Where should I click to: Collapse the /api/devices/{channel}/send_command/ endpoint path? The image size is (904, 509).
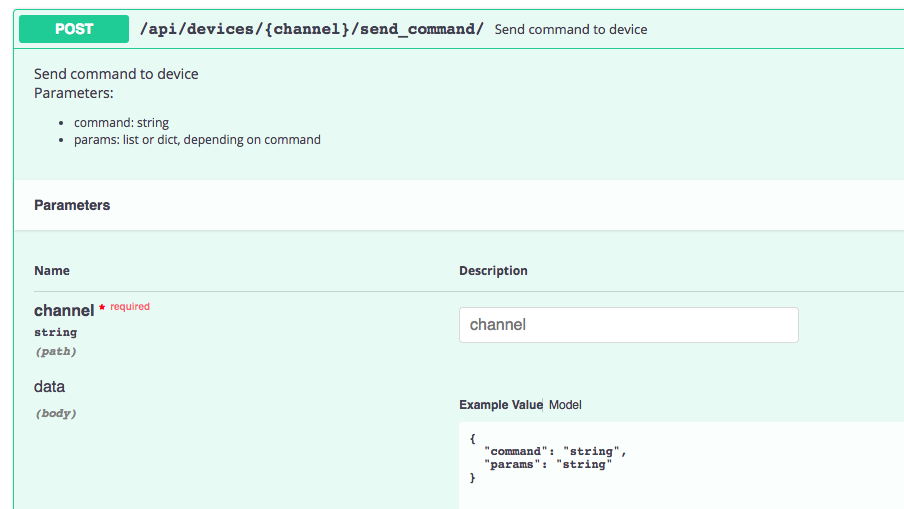(x=311, y=29)
